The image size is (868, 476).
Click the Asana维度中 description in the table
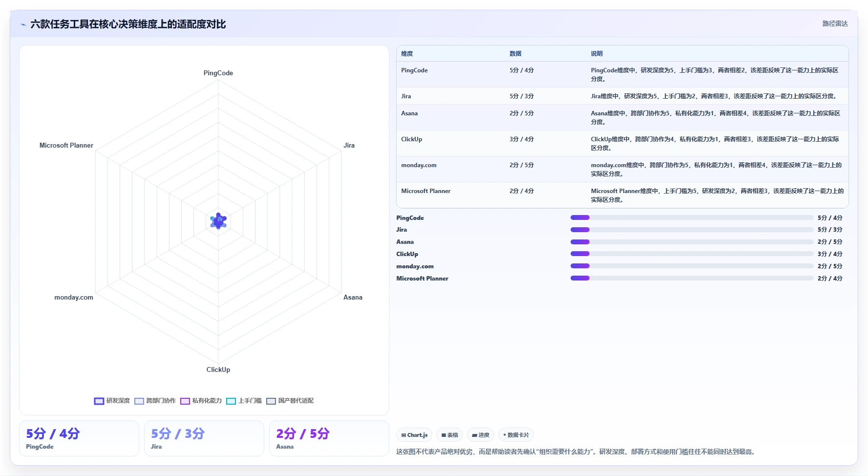pos(716,117)
